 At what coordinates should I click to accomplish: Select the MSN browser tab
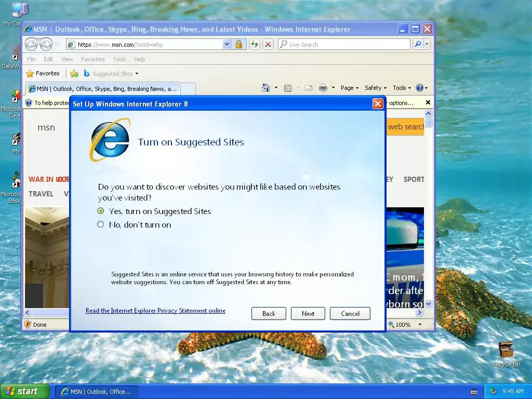tap(103, 89)
